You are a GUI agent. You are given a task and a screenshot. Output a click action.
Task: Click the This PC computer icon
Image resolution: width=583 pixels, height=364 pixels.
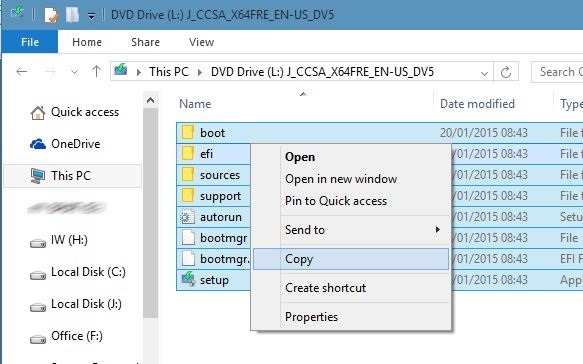click(38, 176)
